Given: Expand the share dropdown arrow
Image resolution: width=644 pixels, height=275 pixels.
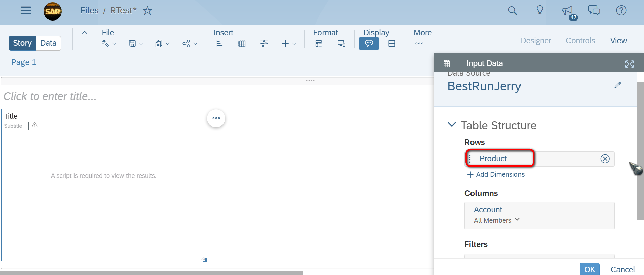Looking at the screenshot, I should (195, 44).
